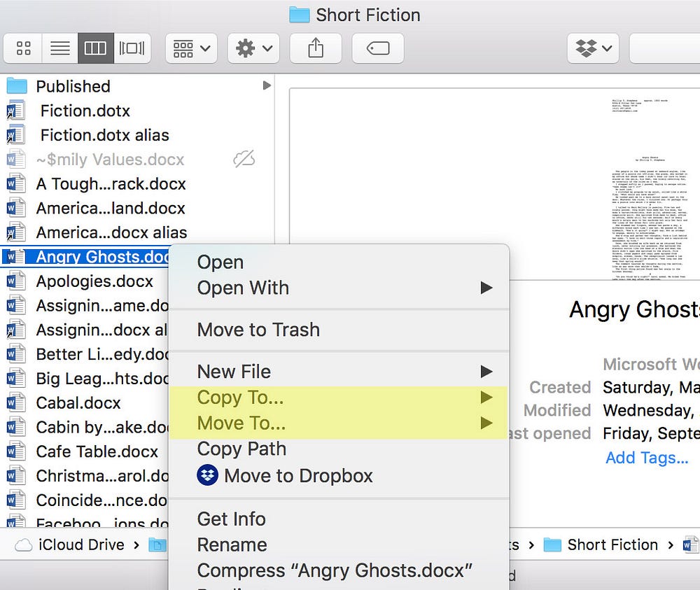The width and height of the screenshot is (700, 590).
Task: Click Add Tags... link
Action: point(647,458)
